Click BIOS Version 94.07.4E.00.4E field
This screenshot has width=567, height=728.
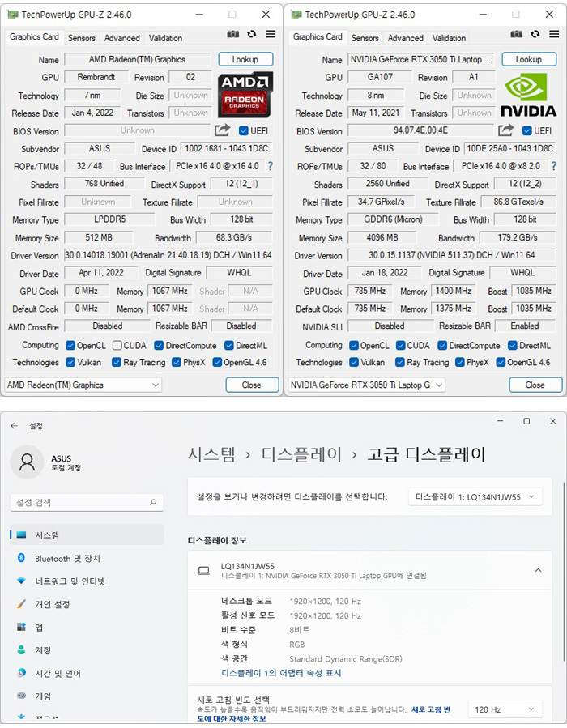[x=420, y=130]
